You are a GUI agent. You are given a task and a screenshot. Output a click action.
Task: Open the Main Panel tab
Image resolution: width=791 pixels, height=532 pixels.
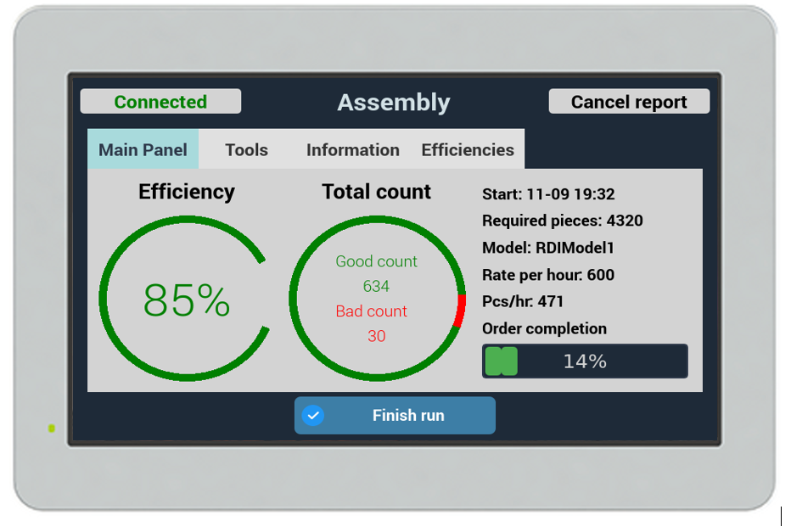pos(143,150)
